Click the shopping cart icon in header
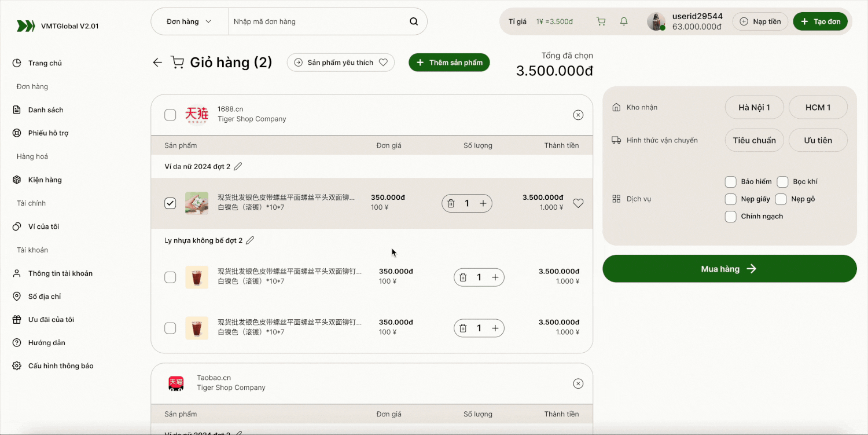This screenshot has width=868, height=435. point(601,21)
